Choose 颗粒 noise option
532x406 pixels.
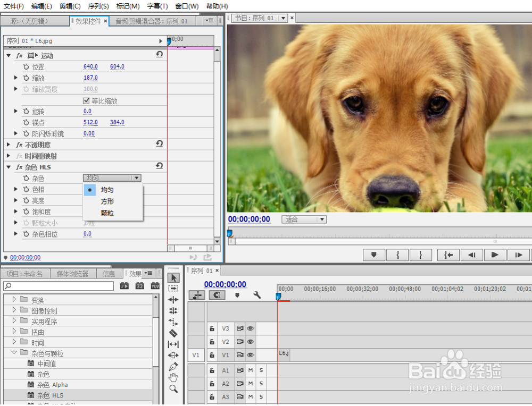click(107, 213)
